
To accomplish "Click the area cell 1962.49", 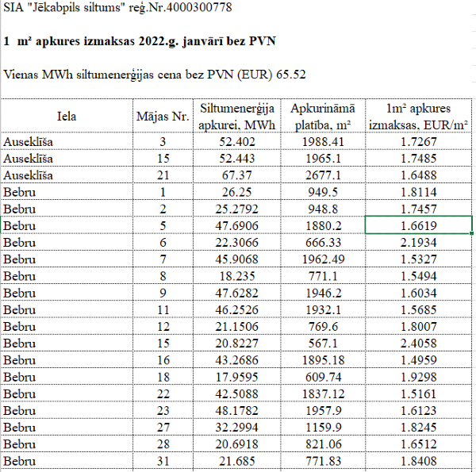I will pos(323,259).
